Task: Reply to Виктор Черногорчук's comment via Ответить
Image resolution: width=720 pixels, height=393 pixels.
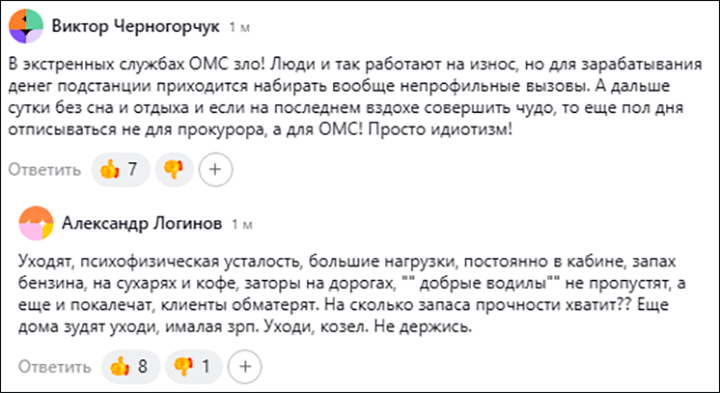Action: tap(45, 170)
